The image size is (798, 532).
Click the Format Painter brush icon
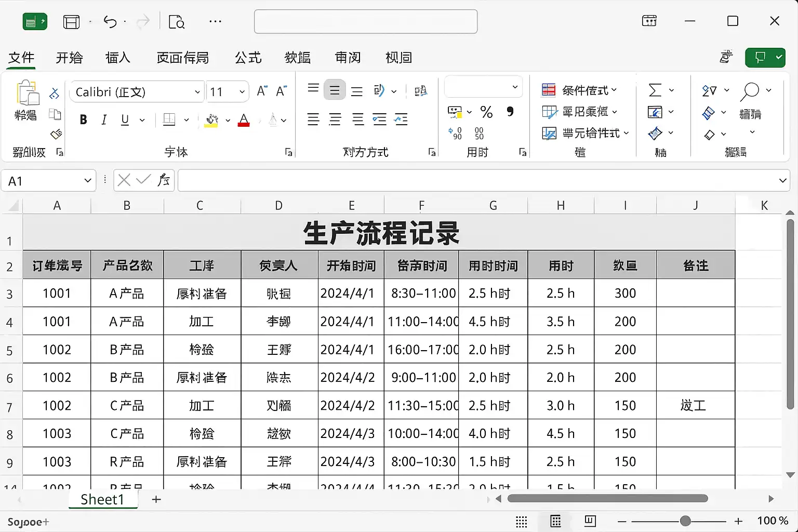(56, 135)
